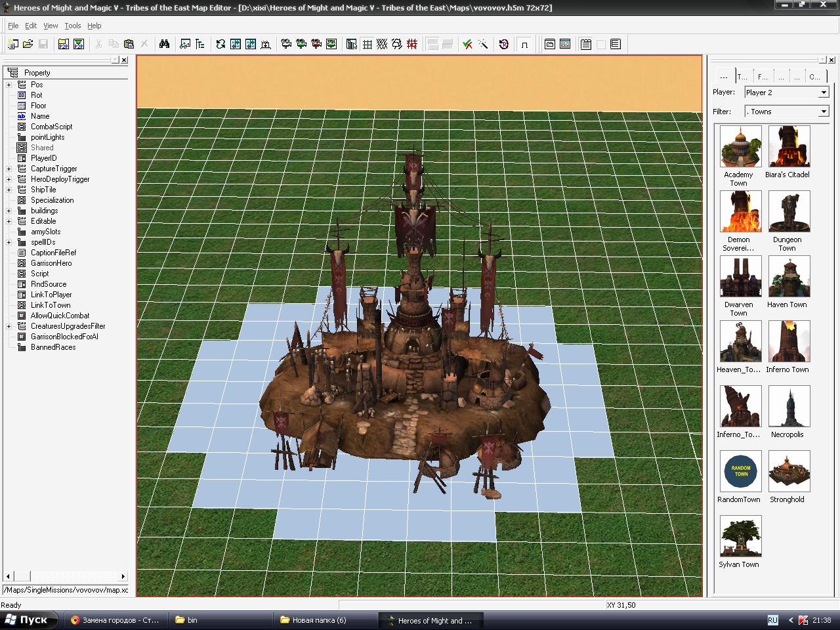840x630 pixels.
Task: Select the armySlots property row
Action: coord(45,232)
